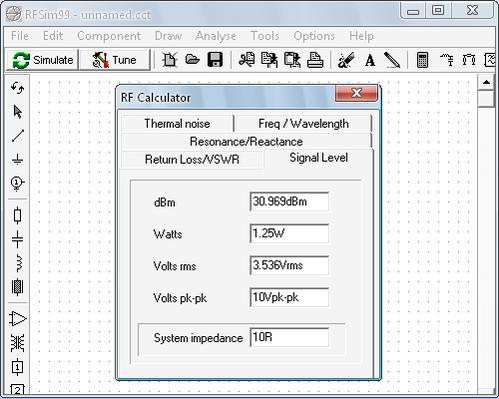499x399 pixels.
Task: Open the Tools menu
Action: 265,36
